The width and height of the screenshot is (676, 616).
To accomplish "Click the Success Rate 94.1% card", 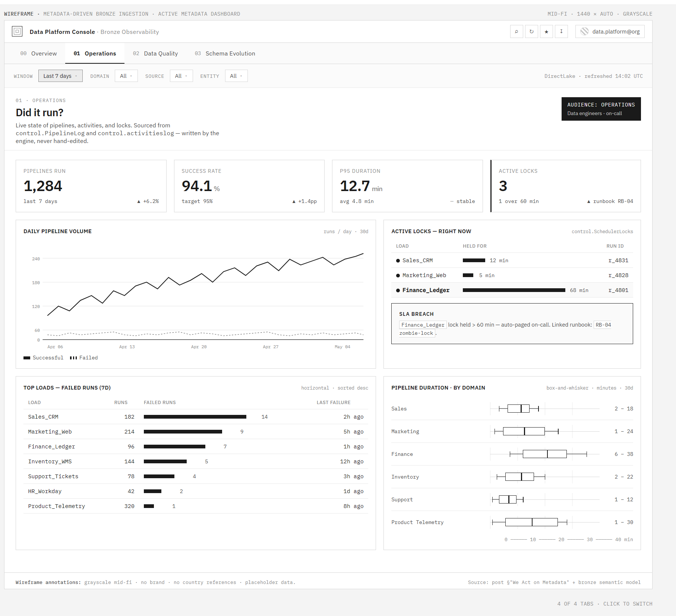I will point(249,186).
